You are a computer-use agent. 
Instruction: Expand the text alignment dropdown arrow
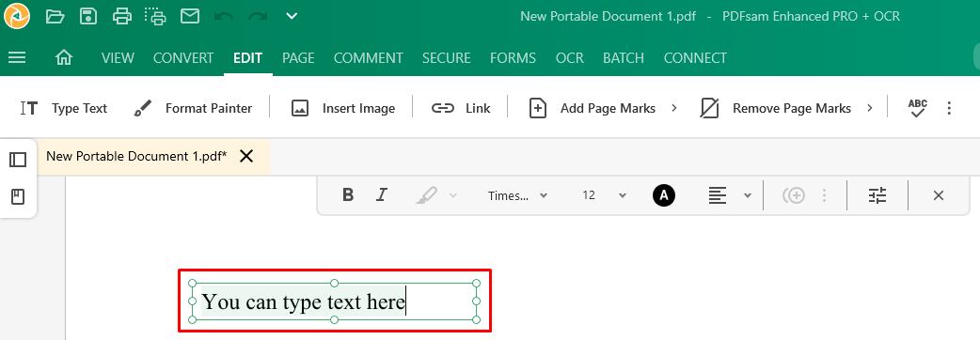tap(748, 196)
